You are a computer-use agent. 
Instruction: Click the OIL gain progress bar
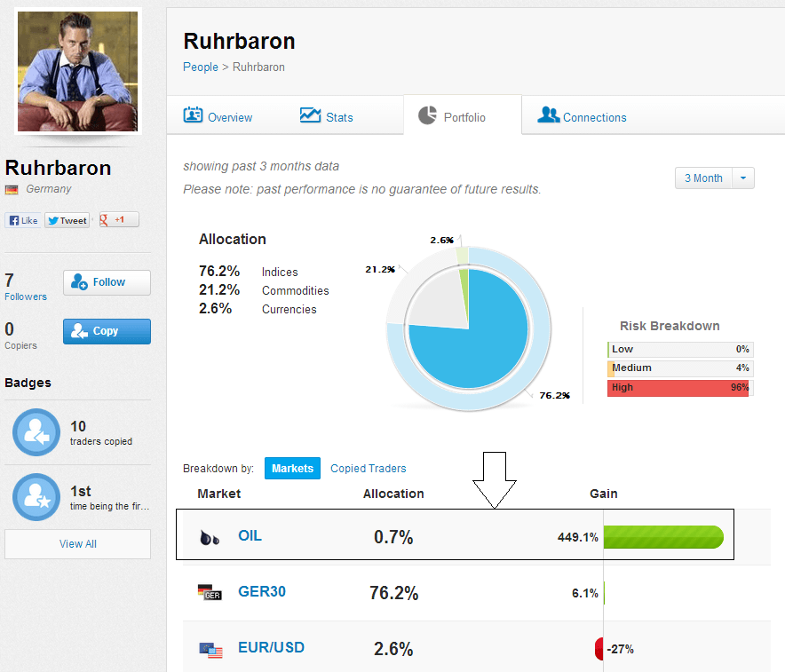tap(663, 536)
